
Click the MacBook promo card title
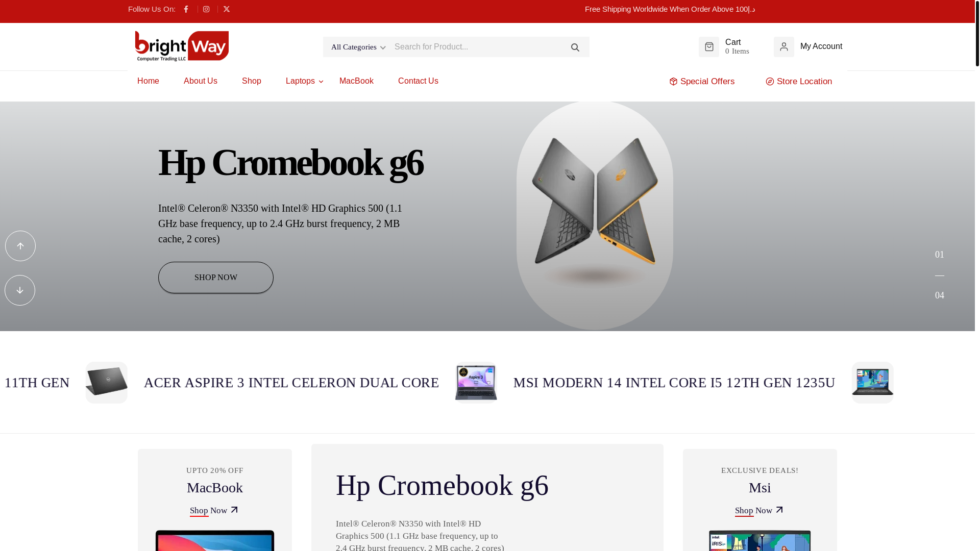(215, 488)
